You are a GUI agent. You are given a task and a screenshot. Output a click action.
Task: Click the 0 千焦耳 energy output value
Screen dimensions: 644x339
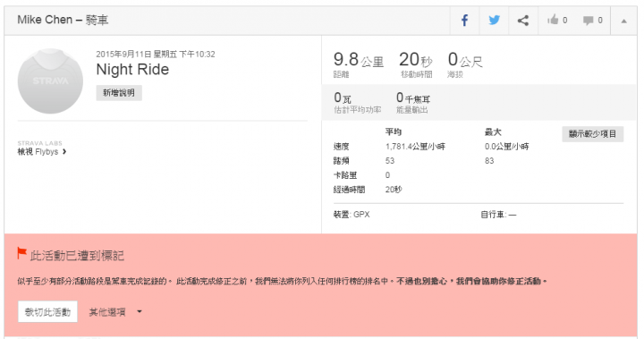413,98
